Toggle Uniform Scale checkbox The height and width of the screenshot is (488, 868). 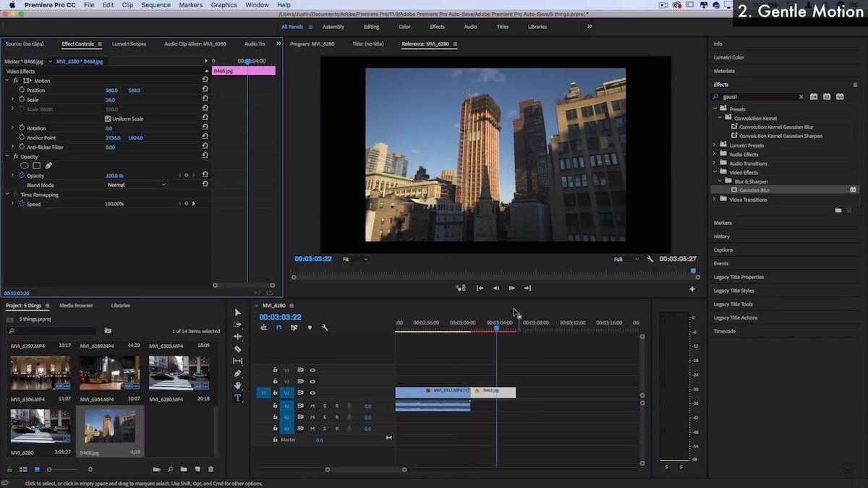(x=108, y=119)
